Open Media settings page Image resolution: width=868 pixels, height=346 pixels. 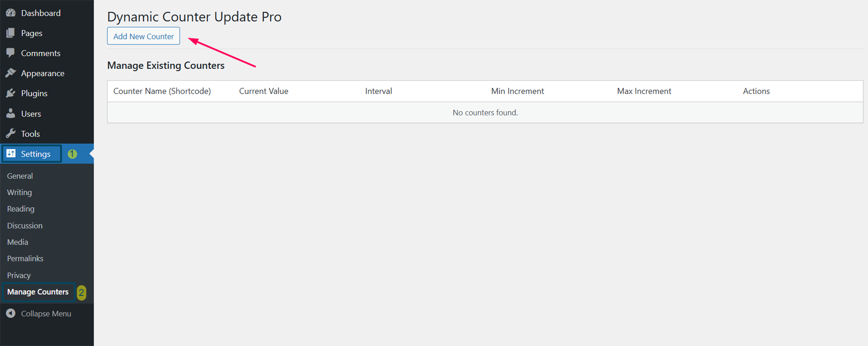coord(18,242)
